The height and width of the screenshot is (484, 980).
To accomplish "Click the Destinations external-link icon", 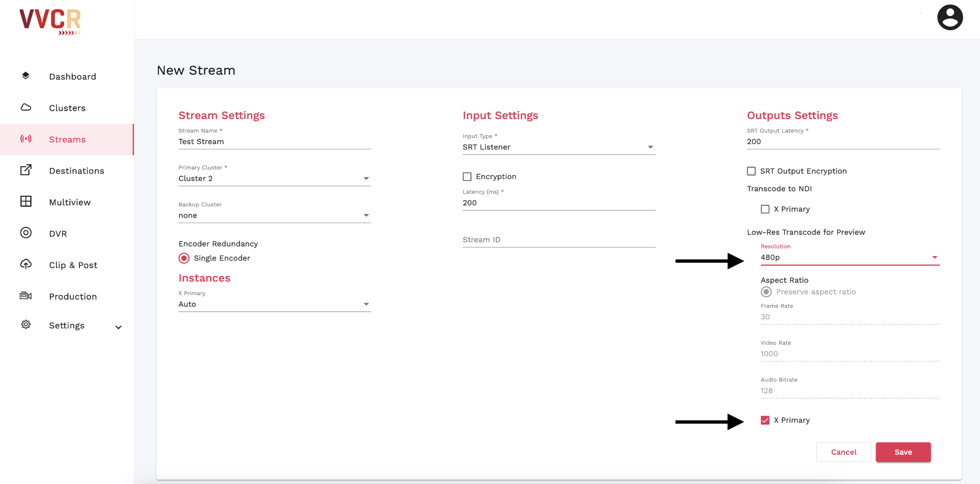I will point(26,170).
